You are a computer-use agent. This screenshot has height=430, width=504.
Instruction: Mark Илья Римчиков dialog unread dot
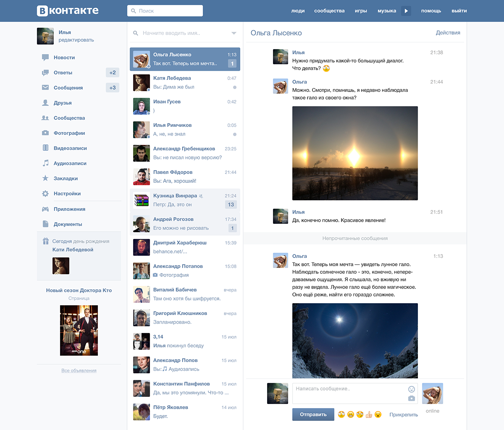click(235, 134)
